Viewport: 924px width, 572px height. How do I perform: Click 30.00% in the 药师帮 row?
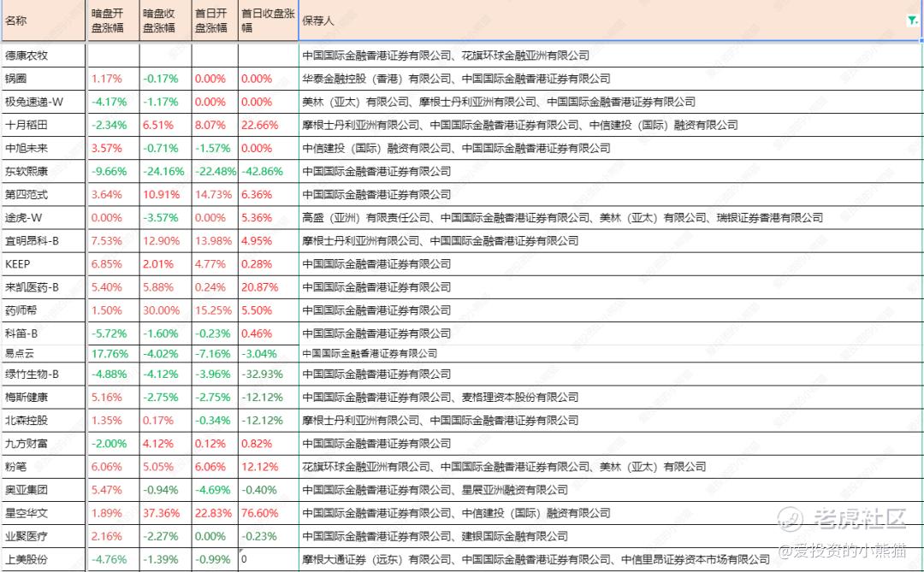pos(162,310)
